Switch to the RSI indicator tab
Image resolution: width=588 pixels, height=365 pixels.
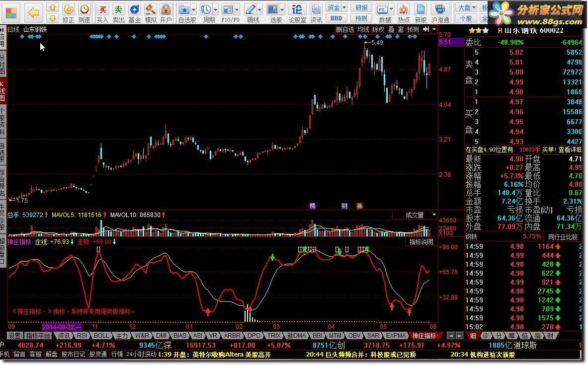pos(82,336)
